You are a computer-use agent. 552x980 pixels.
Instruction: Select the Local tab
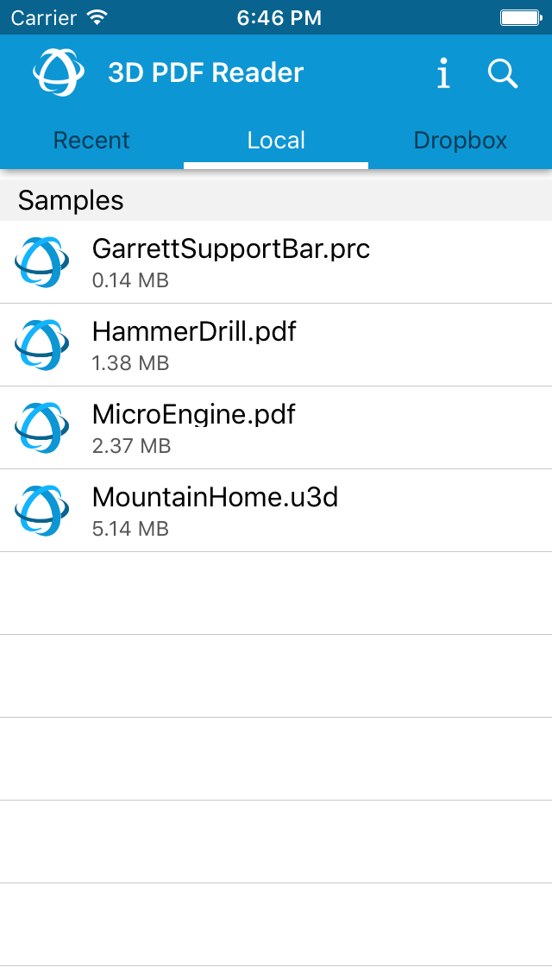(276, 141)
